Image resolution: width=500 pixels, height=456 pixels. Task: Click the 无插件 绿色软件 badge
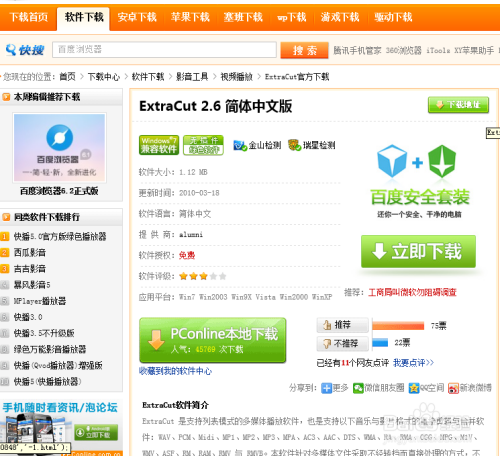pos(203,145)
